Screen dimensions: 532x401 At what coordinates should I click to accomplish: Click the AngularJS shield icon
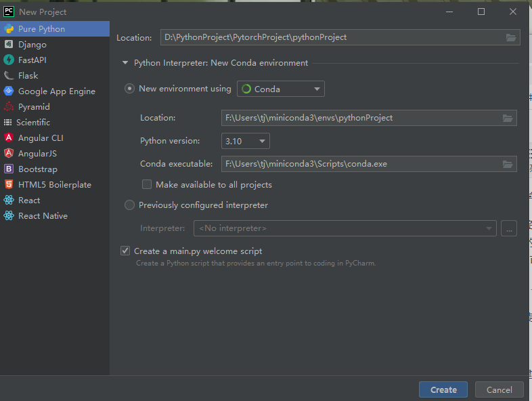click(9, 153)
